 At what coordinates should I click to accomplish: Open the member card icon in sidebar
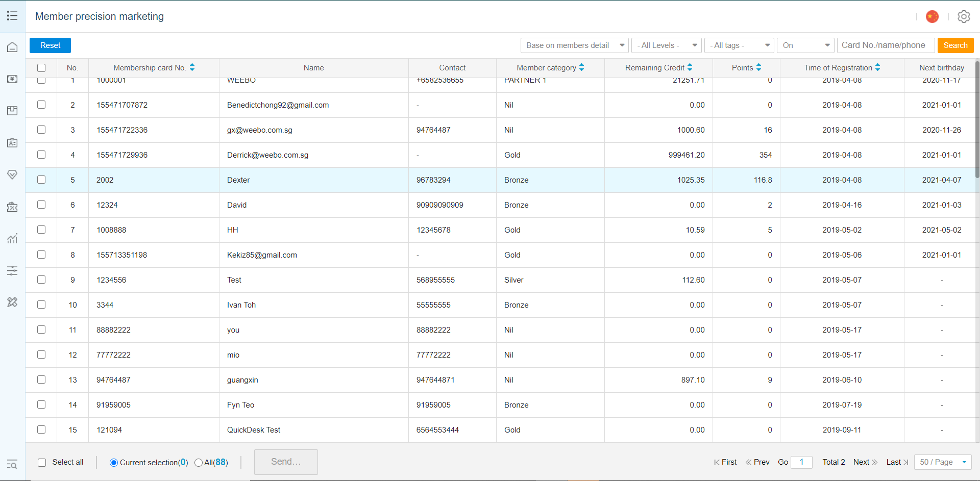pos(12,143)
